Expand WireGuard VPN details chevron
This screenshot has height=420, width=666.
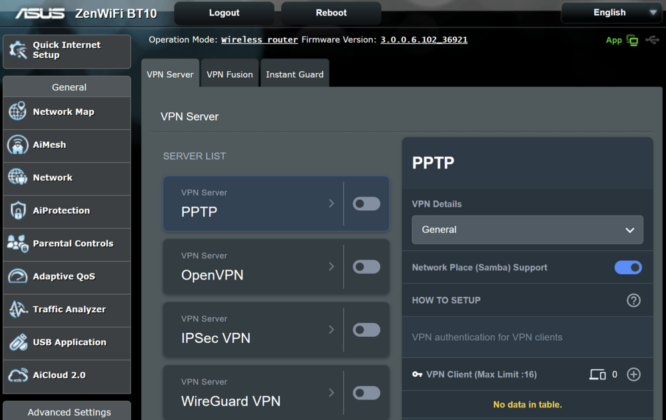(x=331, y=393)
